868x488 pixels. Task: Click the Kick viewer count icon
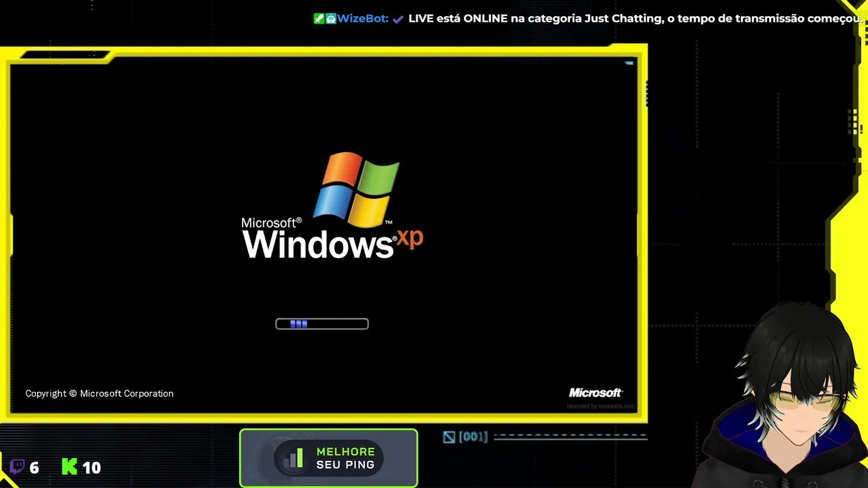69,466
